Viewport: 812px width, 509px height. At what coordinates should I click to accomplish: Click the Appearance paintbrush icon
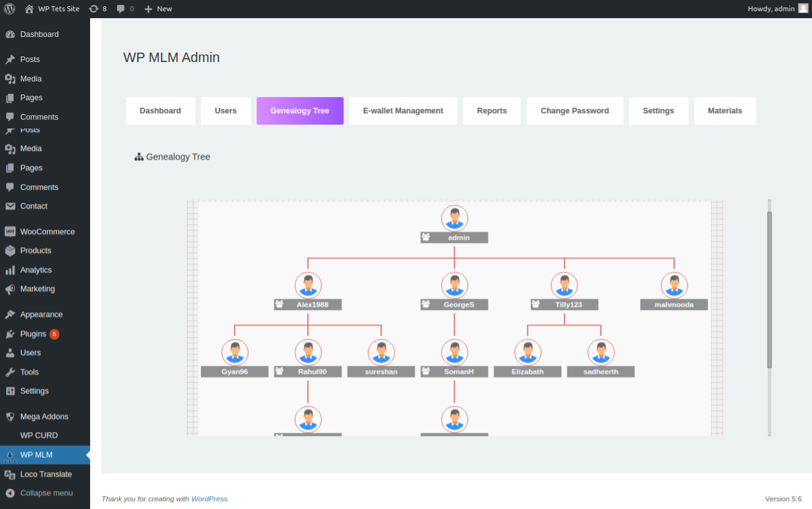point(10,314)
